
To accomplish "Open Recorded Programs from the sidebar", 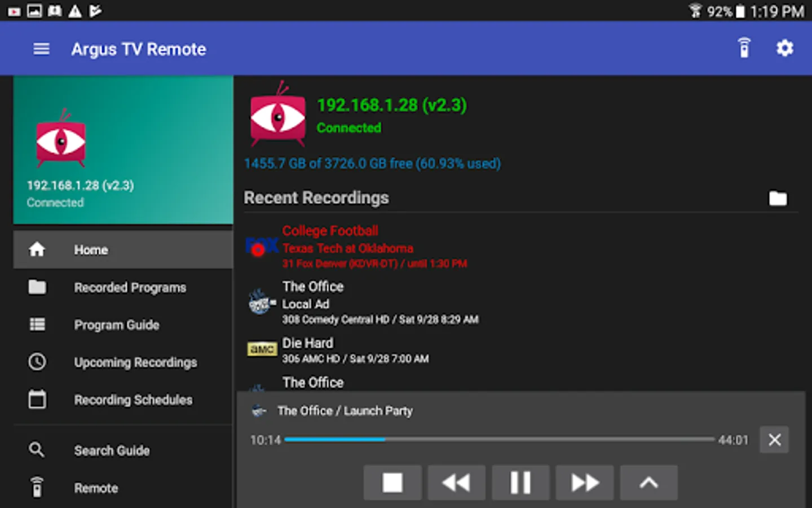I will [123, 287].
